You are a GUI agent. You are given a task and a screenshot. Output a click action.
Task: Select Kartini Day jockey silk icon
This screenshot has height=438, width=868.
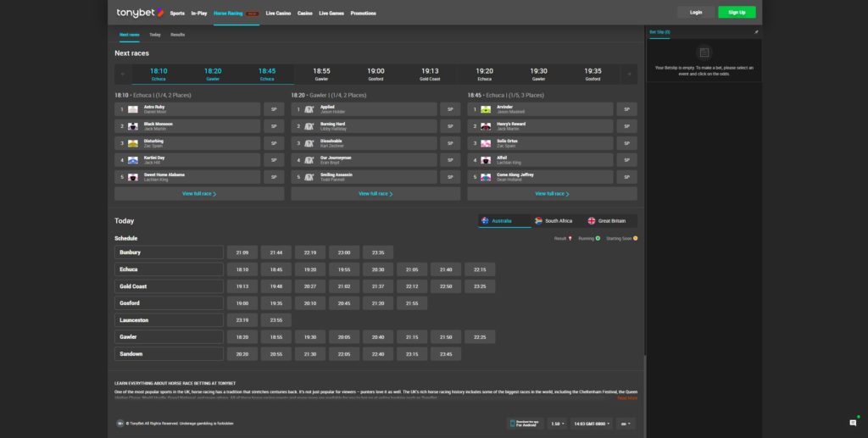coord(133,160)
